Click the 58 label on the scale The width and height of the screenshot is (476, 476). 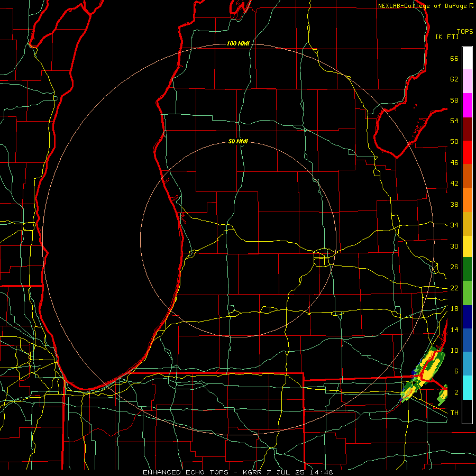tap(454, 100)
